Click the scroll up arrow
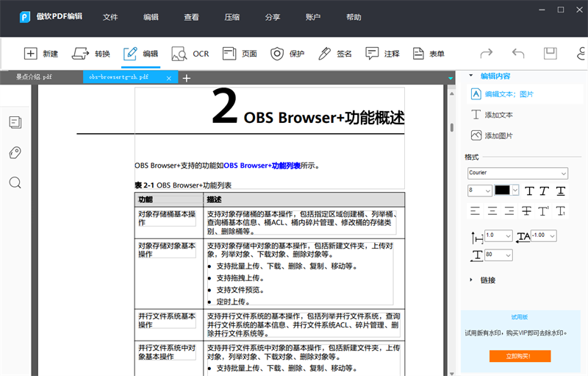Screen dimensions: 588x376 coord(452,93)
